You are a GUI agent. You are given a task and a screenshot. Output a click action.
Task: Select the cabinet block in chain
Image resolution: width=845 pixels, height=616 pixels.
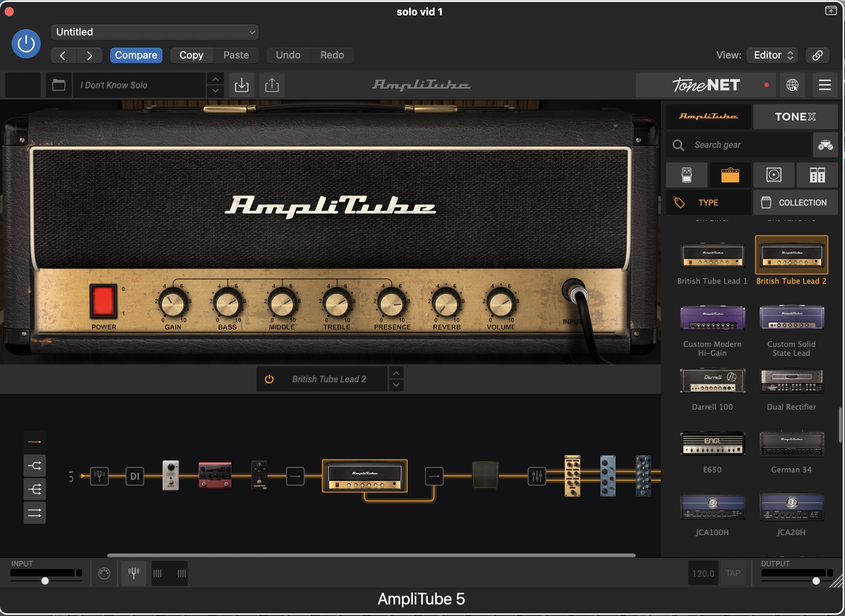[x=485, y=476]
